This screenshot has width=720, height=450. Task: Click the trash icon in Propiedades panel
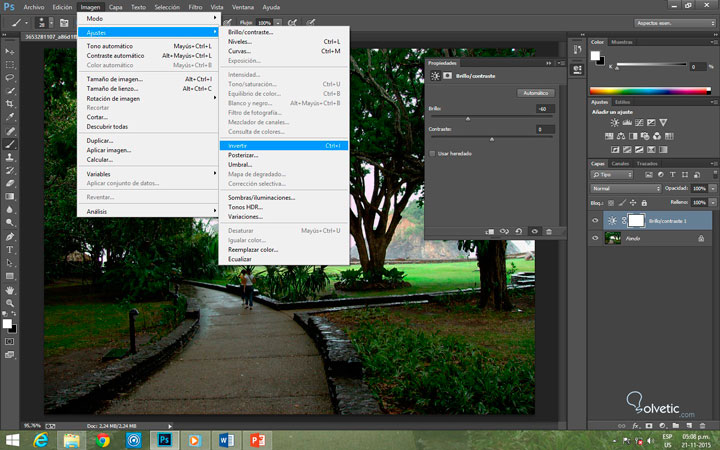click(x=549, y=231)
